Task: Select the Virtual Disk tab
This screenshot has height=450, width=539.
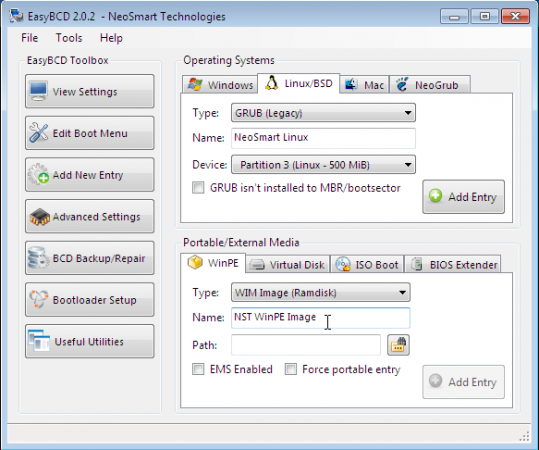Action: tap(287, 264)
